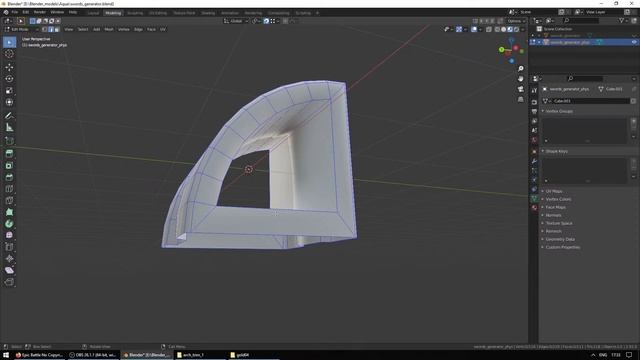Open the Object Data properties tab

tap(534, 198)
